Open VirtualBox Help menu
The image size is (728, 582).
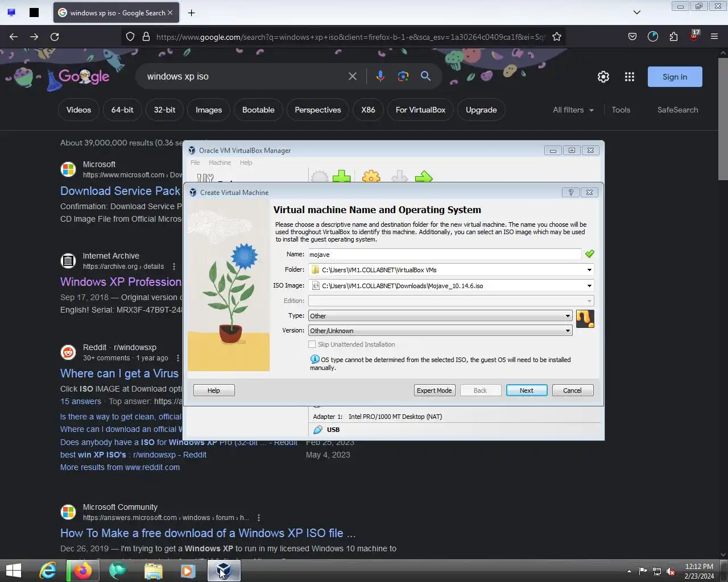(x=246, y=163)
